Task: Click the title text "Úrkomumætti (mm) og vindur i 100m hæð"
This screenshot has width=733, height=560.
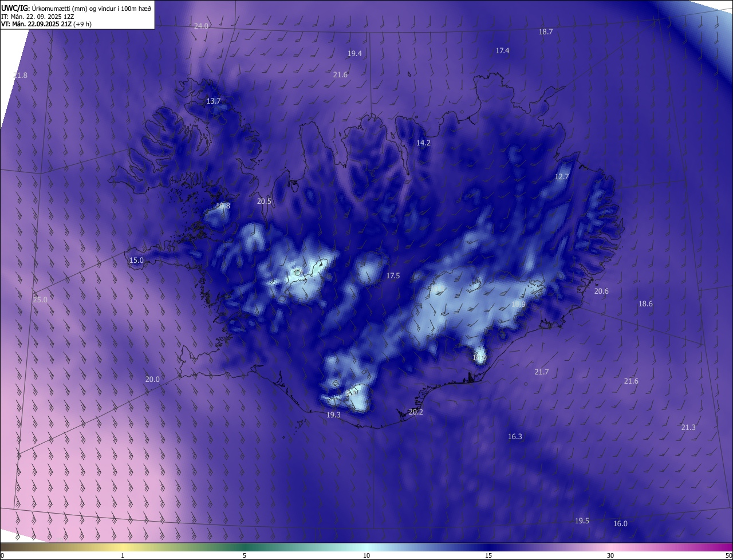Action: point(91,9)
